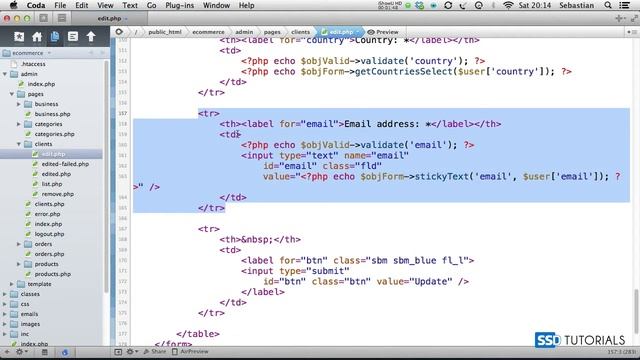Expand the classes folder
The height and width of the screenshot is (360, 640).
(x=5, y=294)
